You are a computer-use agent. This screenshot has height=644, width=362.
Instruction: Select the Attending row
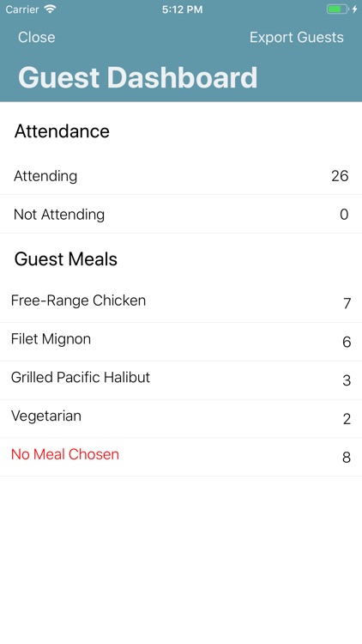(x=181, y=176)
